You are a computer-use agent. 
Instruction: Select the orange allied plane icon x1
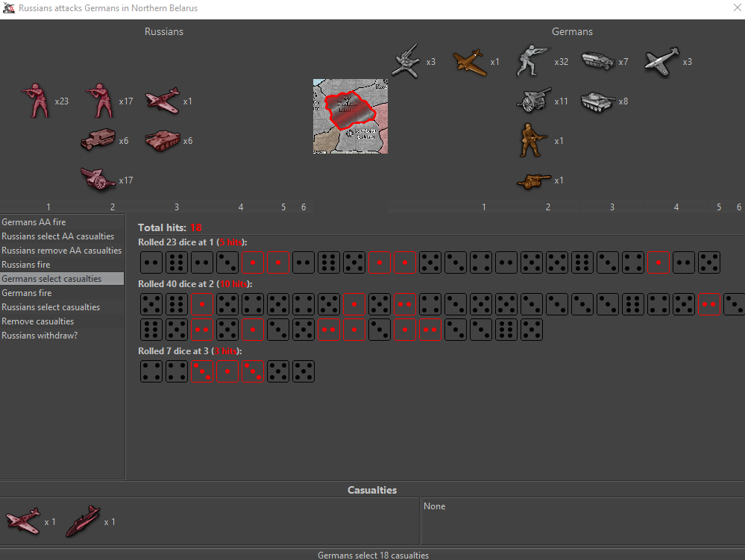point(470,61)
